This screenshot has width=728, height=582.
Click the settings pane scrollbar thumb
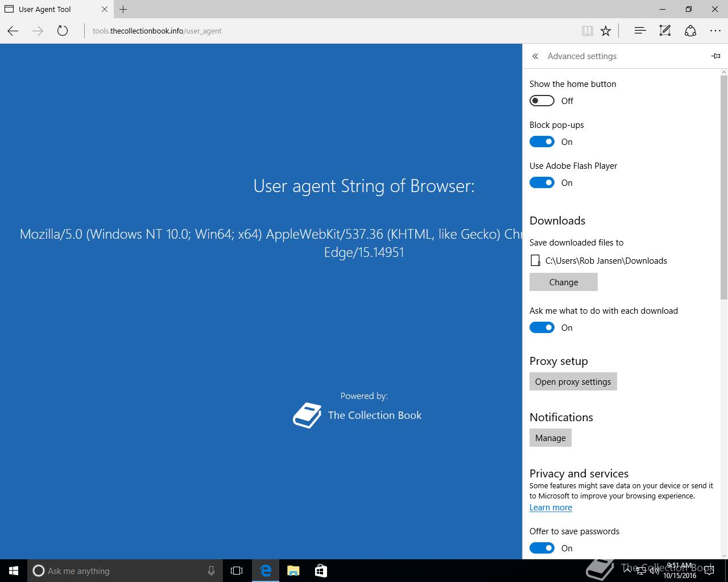[x=724, y=186]
